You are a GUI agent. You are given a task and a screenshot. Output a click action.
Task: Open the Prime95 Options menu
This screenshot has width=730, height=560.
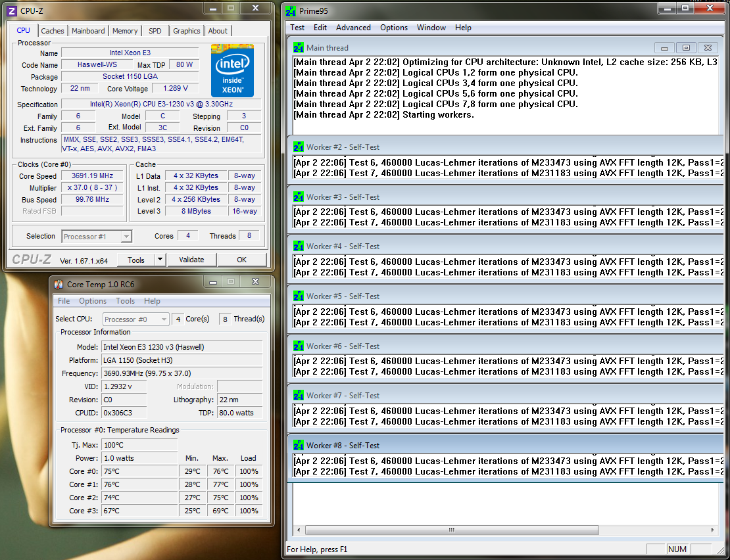click(394, 28)
